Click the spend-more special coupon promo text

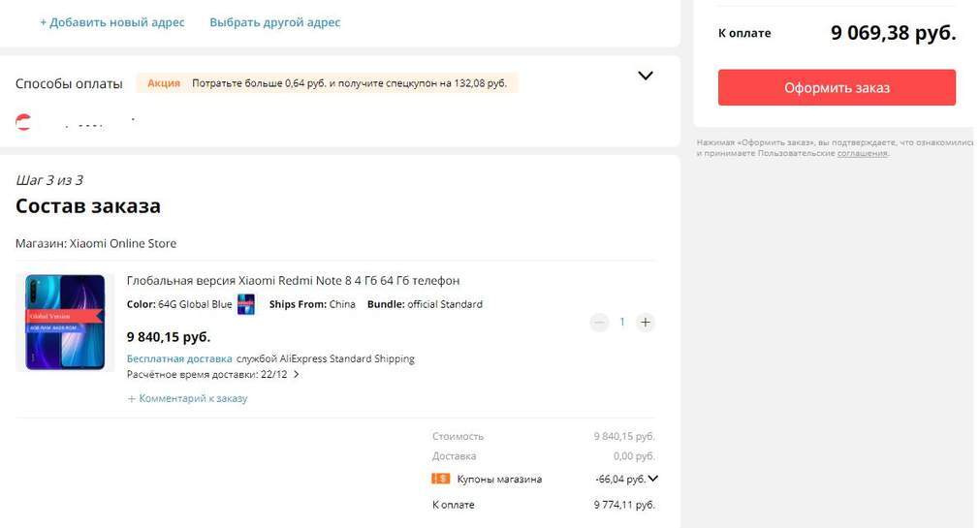click(x=349, y=83)
